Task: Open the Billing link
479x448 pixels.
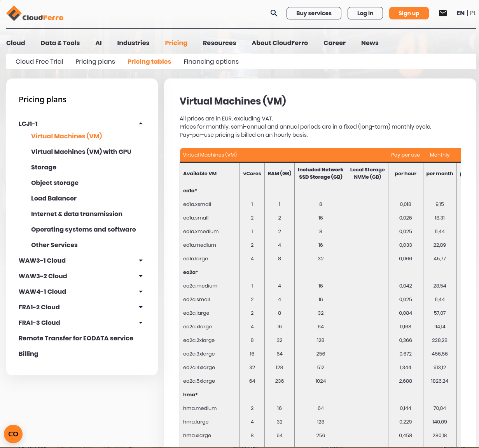Action: (28, 354)
